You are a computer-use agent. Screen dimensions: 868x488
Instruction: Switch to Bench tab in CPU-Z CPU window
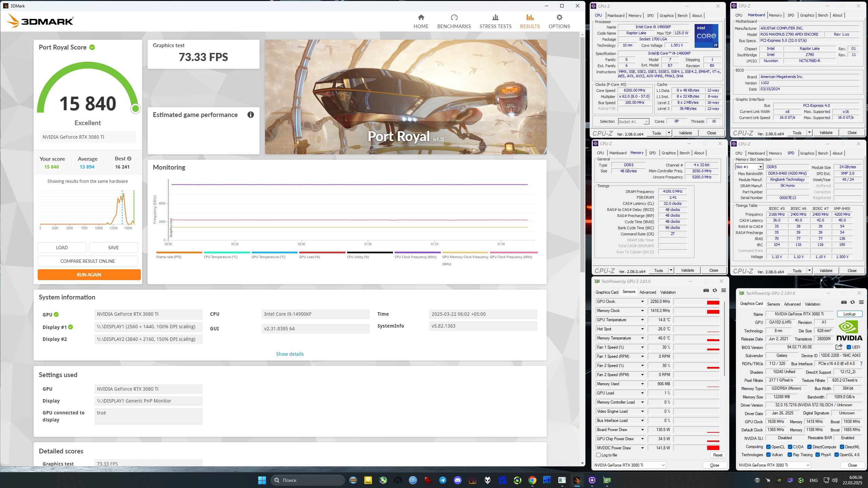(682, 16)
